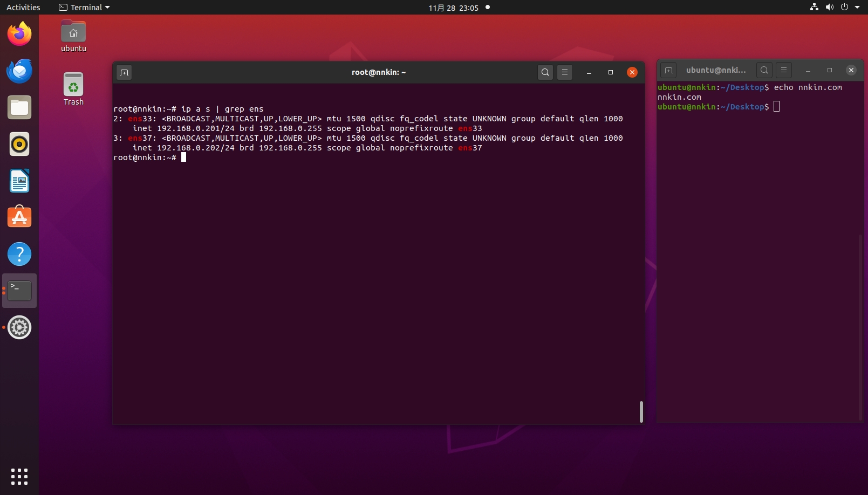
Task: Open system menu via volume icon
Action: point(829,8)
